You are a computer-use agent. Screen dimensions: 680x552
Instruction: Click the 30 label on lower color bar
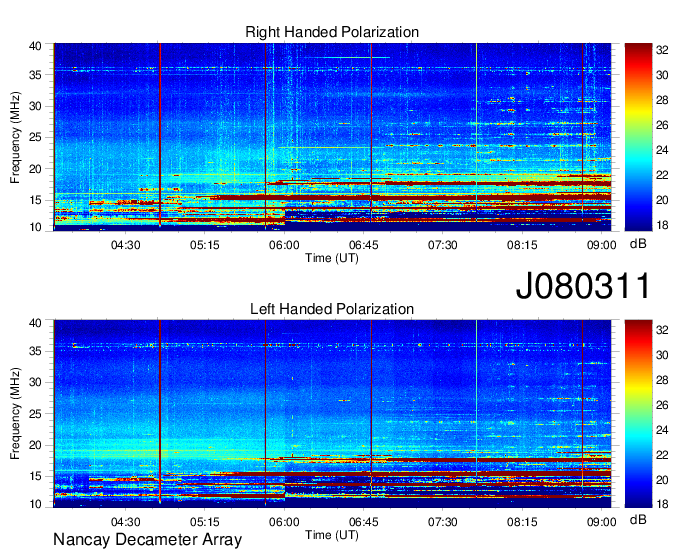coord(662,355)
